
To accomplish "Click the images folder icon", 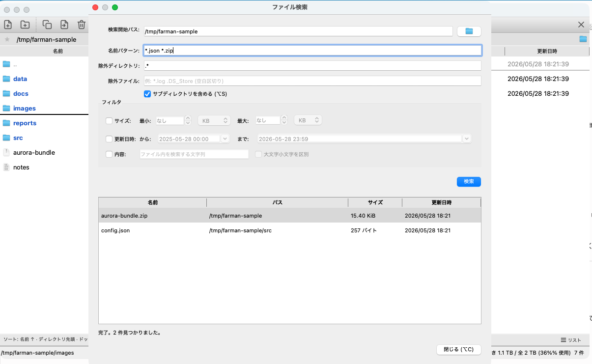I will (6, 108).
